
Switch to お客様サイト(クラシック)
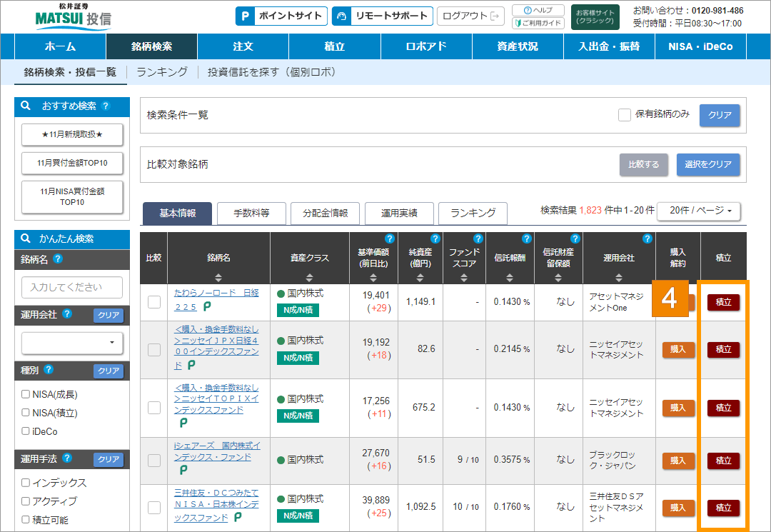(x=595, y=16)
